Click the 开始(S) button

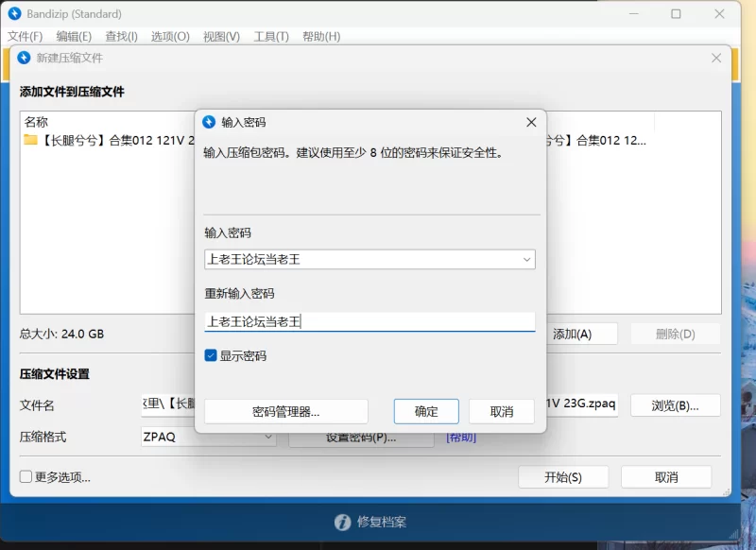[x=563, y=477]
